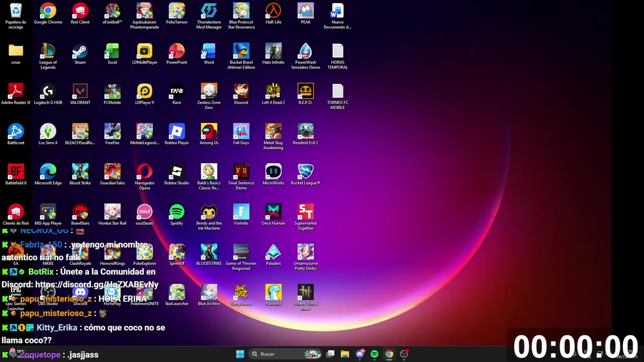Select the Where Winds Meet icon

point(305,298)
